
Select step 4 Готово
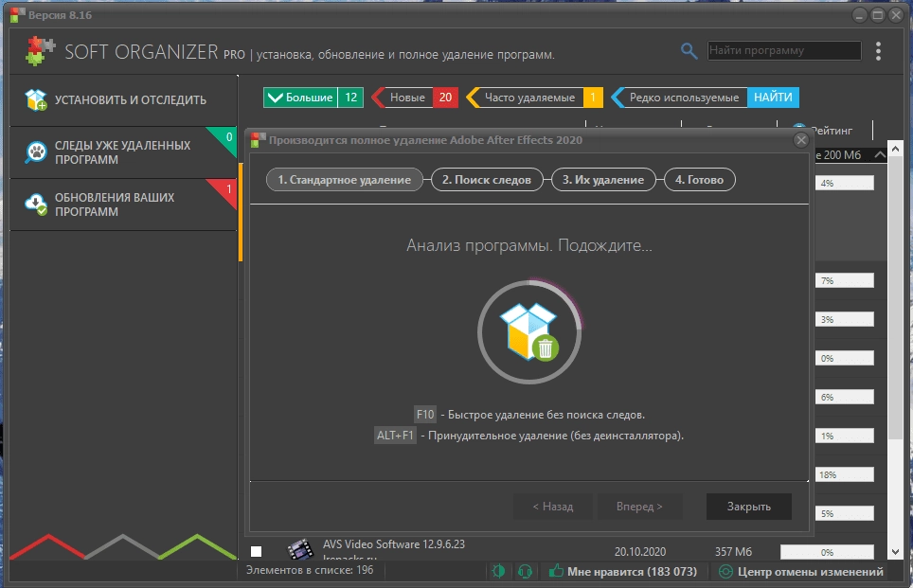pos(699,180)
